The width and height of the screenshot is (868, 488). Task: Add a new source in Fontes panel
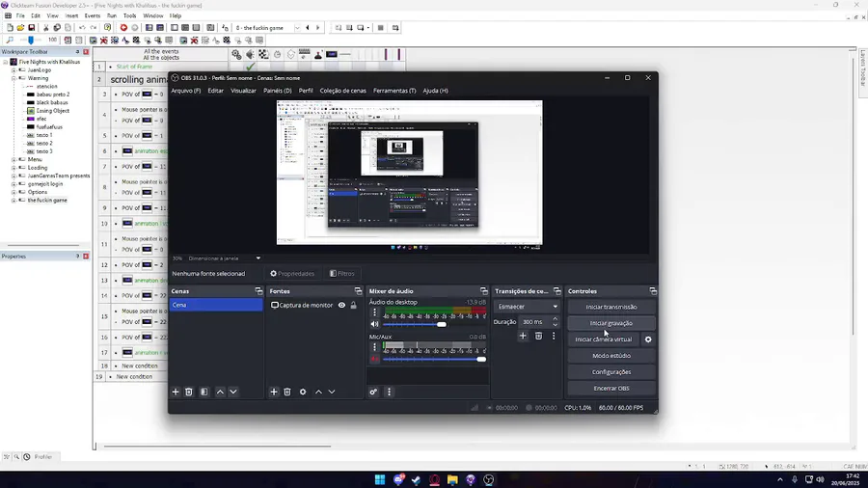[274, 392]
